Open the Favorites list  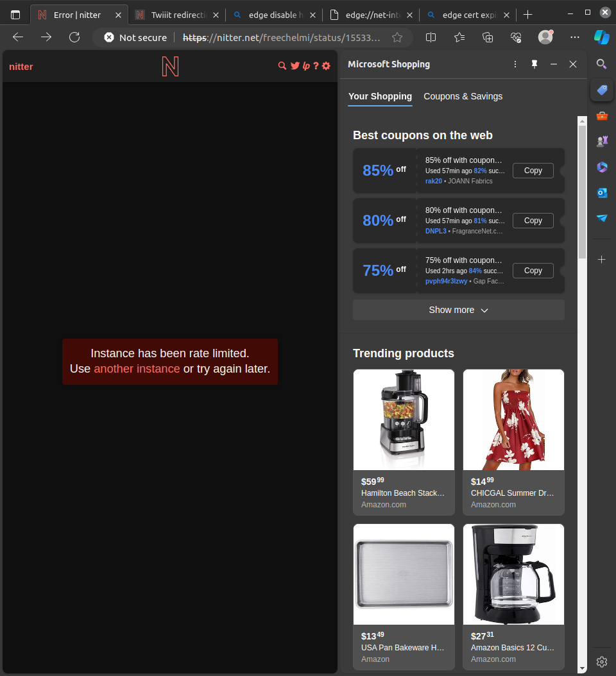(x=459, y=37)
